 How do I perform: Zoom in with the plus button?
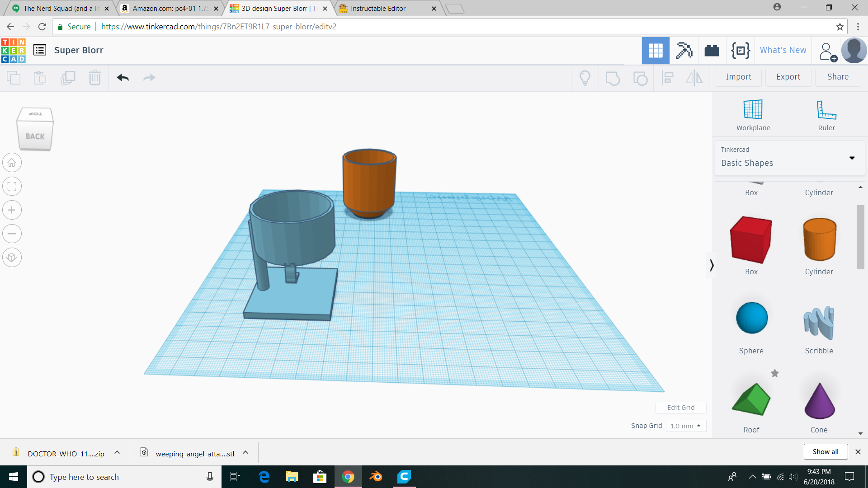coord(12,210)
